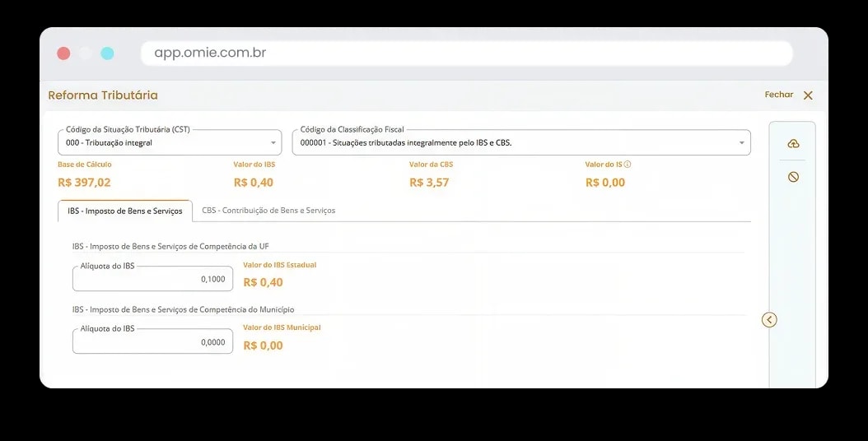The width and height of the screenshot is (868, 441).
Task: Click the Competência da UF section heading
Action: (x=170, y=246)
